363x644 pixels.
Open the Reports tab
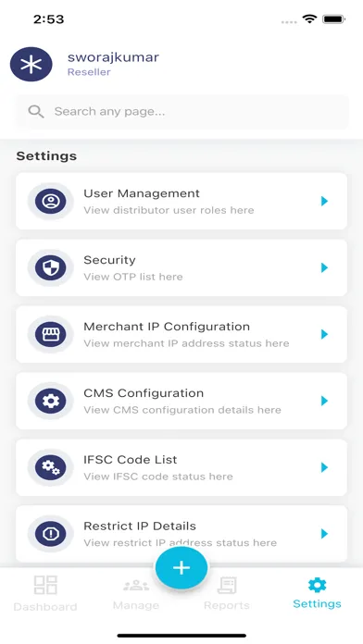point(227,593)
